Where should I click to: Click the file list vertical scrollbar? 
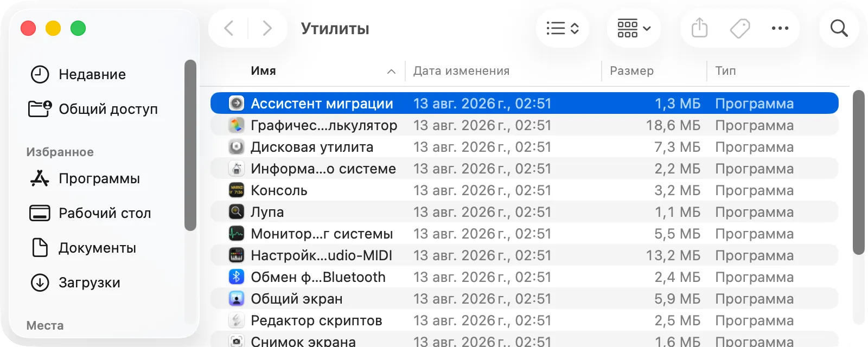[858, 172]
